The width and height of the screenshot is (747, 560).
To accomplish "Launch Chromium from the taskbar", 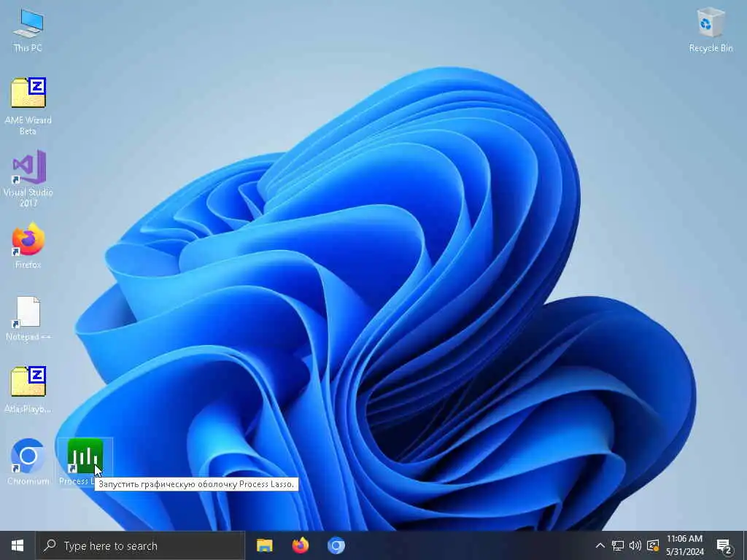I will click(x=336, y=545).
